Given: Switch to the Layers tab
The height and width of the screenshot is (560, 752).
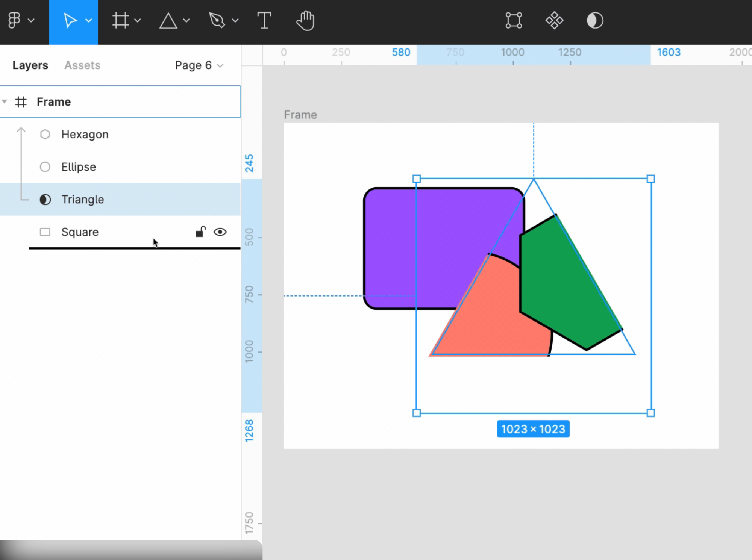Looking at the screenshot, I should point(30,65).
